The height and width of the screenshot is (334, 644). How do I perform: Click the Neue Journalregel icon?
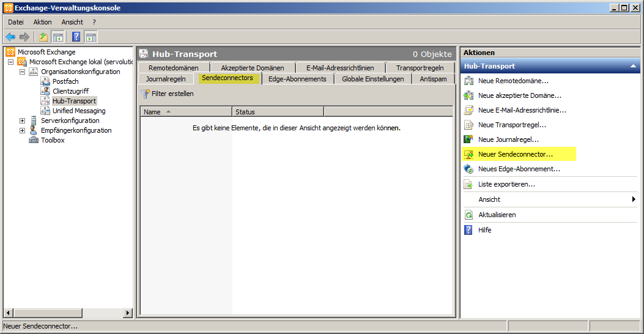click(468, 139)
